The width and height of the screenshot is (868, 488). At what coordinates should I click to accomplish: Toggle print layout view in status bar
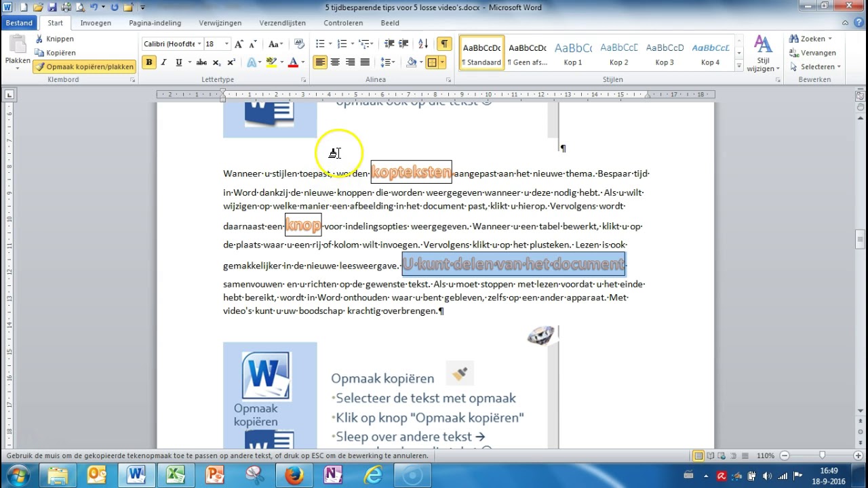tap(698, 456)
